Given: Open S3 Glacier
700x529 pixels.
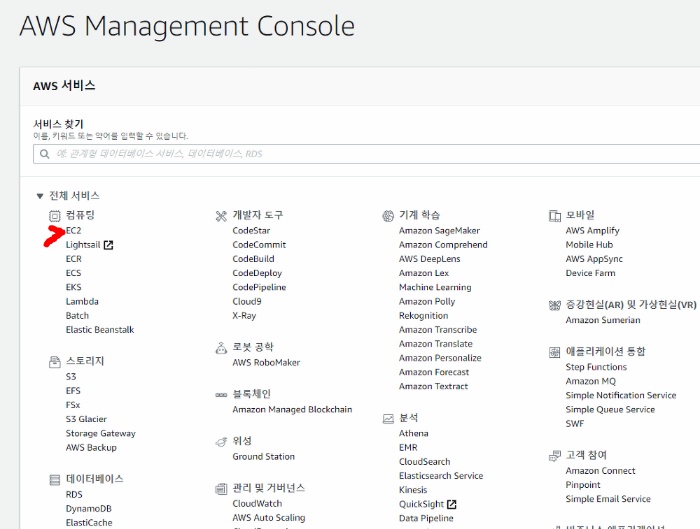Looking at the screenshot, I should 86,419.
